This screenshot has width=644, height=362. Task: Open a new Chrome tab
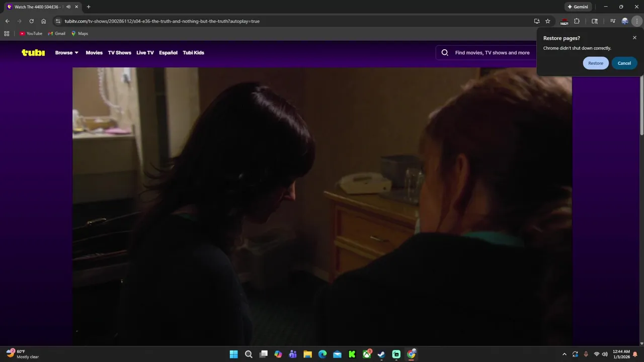pos(89,7)
